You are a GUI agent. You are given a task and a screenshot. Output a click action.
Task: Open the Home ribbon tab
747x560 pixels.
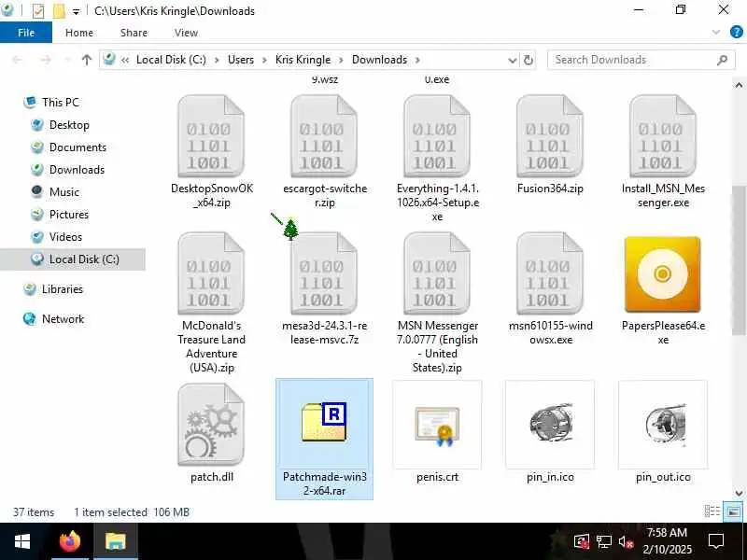tap(79, 33)
